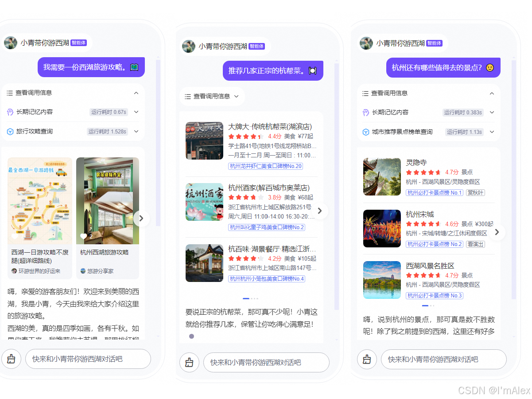The width and height of the screenshot is (532, 399).
Task: Expand 长期记忆内容 row in the right panel
Action: [492, 113]
